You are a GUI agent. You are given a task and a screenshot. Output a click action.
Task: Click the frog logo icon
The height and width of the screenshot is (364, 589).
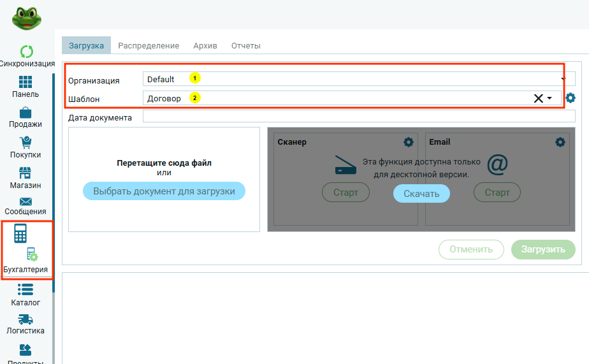pos(26,17)
